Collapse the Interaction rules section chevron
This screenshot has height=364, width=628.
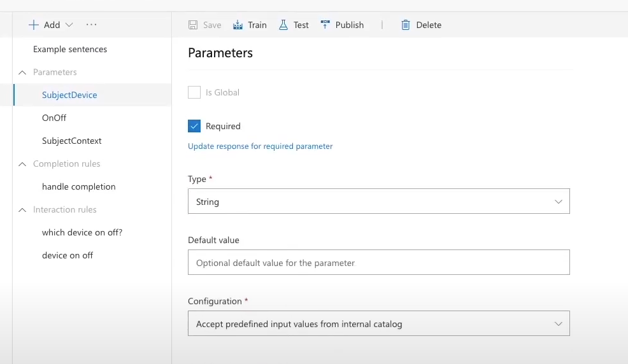click(x=22, y=209)
